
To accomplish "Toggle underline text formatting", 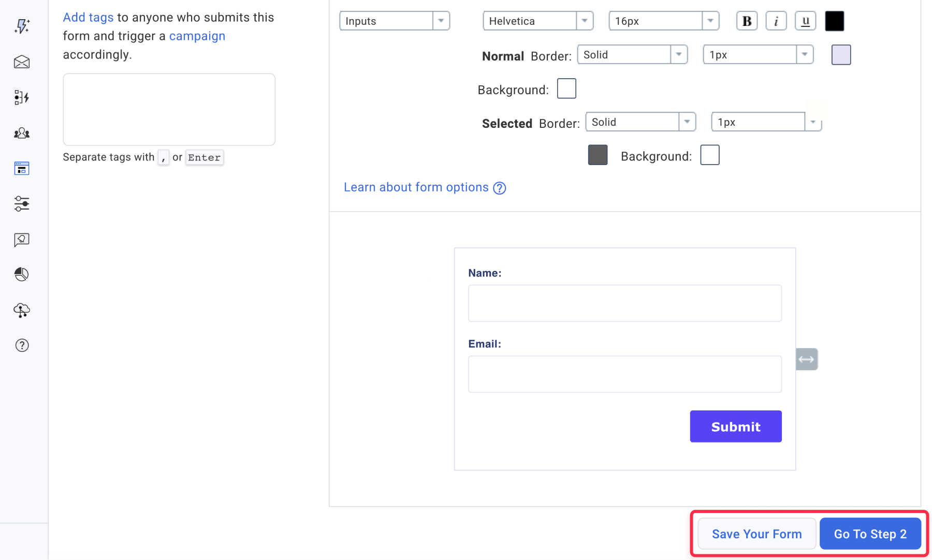I will pyautogui.click(x=806, y=21).
